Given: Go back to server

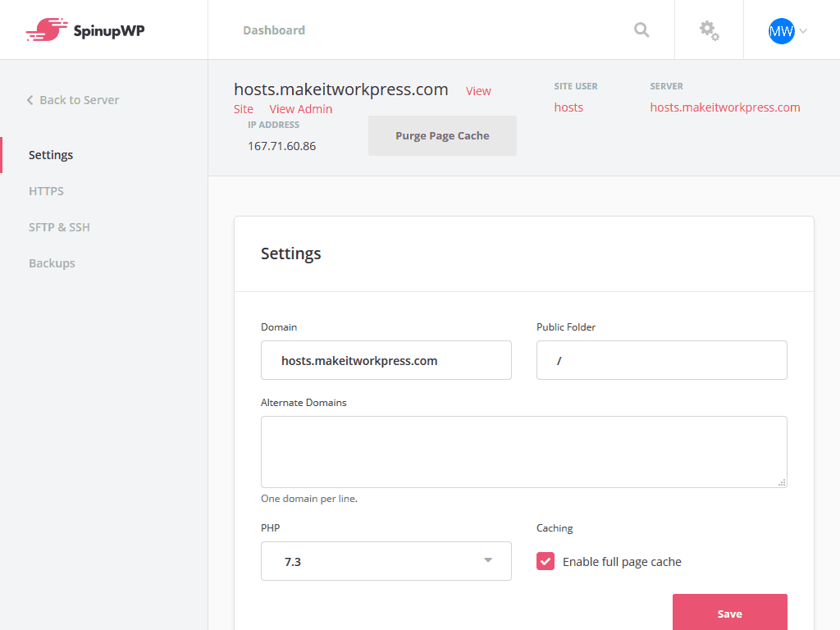Looking at the screenshot, I should 73,99.
